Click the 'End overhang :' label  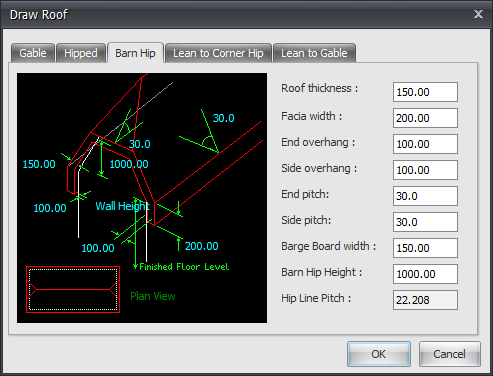click(x=318, y=142)
